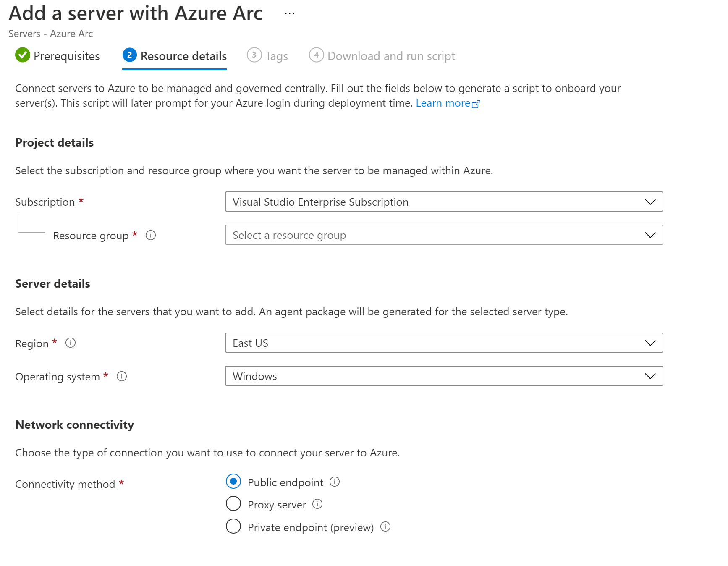Click the green Prerequisites checkmark icon

[x=23, y=55]
